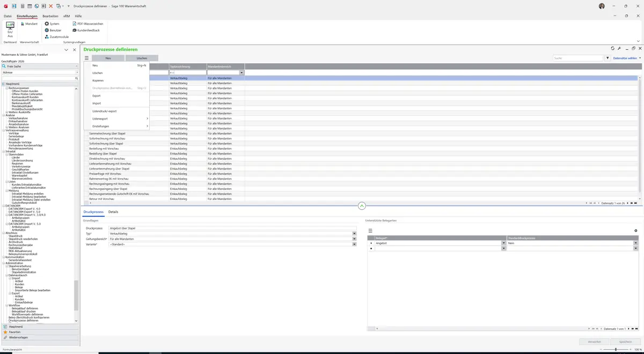This screenshot has width=644, height=354.
Task: Open the Variante dropdown
Action: [354, 244]
